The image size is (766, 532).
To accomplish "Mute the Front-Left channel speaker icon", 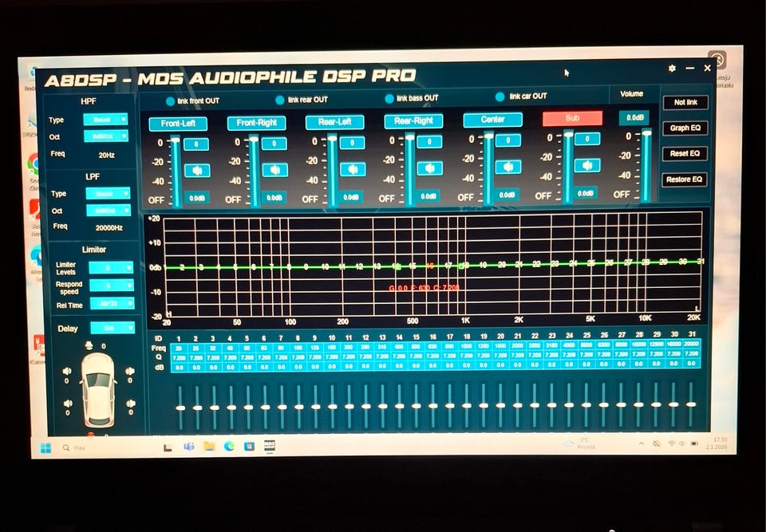I will coord(197,171).
